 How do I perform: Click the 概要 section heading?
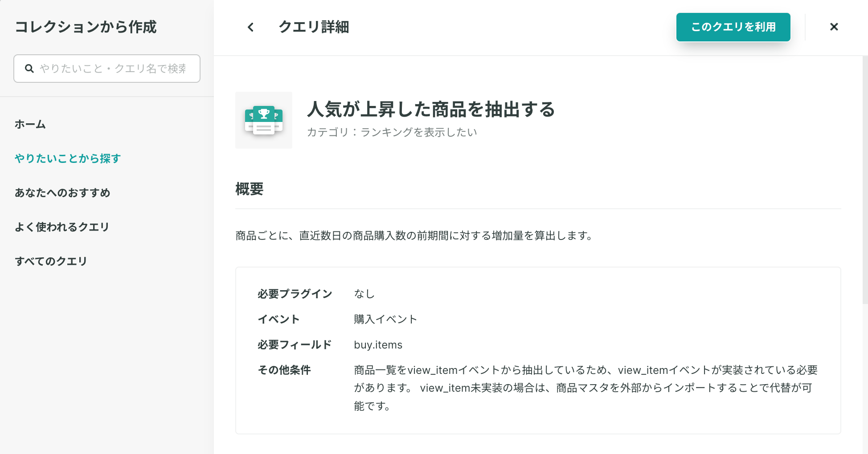click(x=250, y=189)
